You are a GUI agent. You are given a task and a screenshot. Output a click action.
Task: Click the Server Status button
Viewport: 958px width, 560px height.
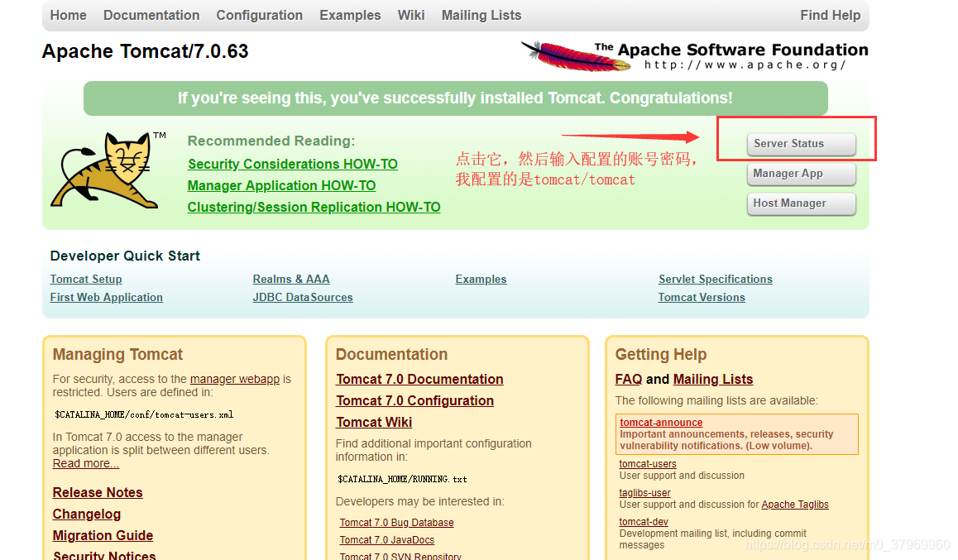pyautogui.click(x=801, y=144)
